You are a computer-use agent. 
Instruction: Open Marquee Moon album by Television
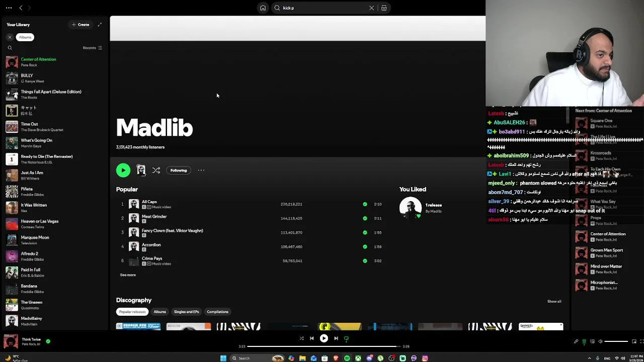54,240
